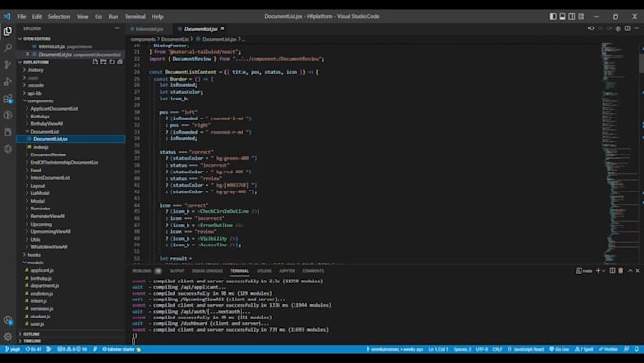Toggle secondary side bar layout button
The height and width of the screenshot is (363, 644).
coord(572,16)
